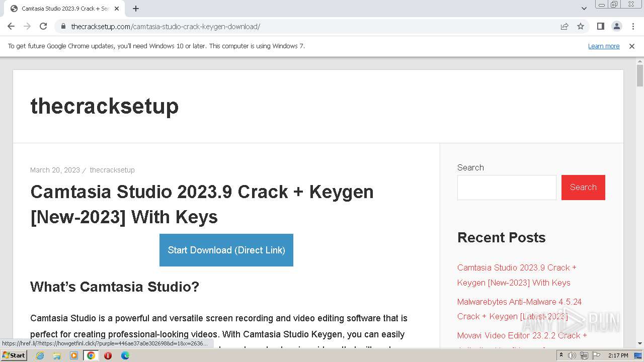This screenshot has height=362, width=644.
Task: Click the browser forward arrow
Action: coord(27,26)
